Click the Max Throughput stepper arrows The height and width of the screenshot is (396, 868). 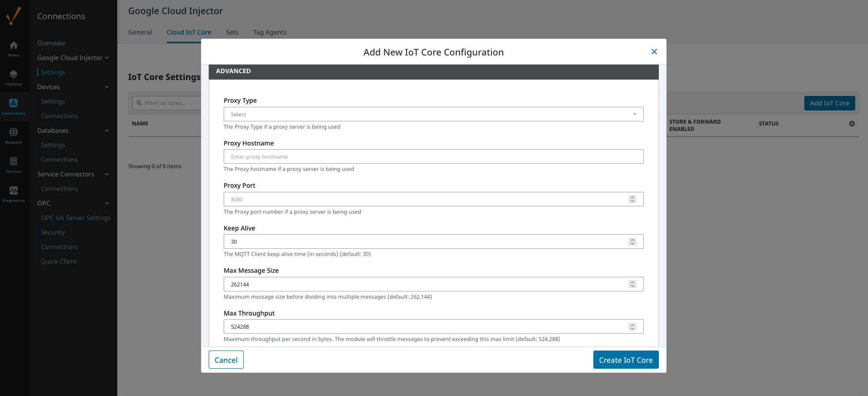(632, 327)
